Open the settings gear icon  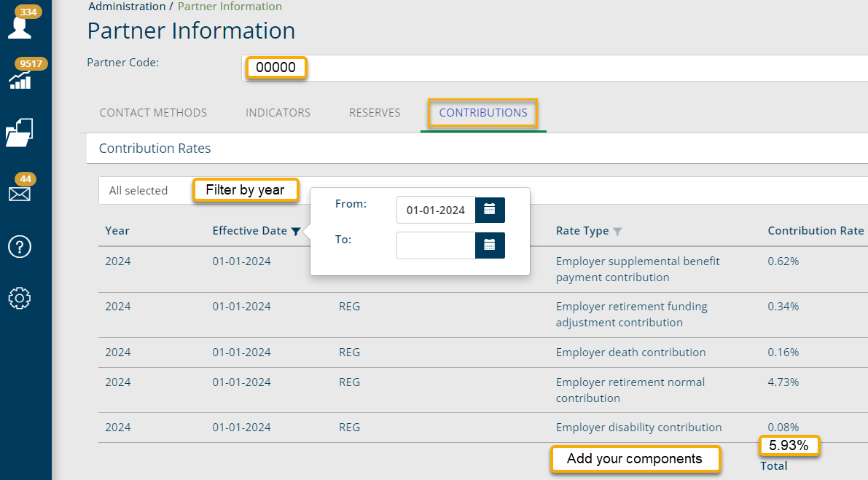pos(20,298)
